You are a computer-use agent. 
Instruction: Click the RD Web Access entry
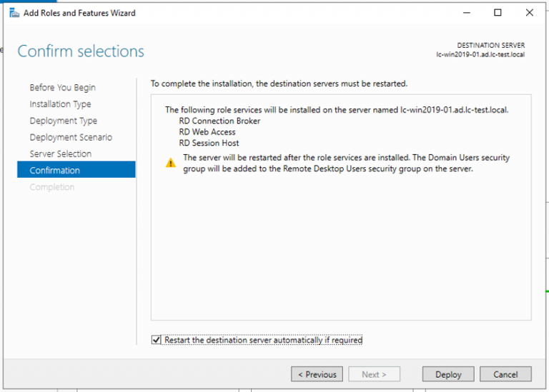click(207, 132)
